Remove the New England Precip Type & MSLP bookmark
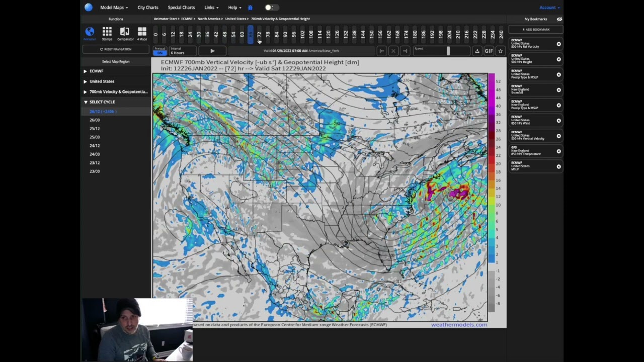 (558, 105)
